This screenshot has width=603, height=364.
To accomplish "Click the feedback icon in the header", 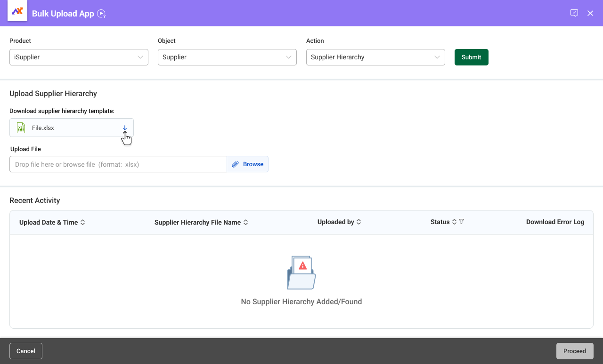I will tap(574, 13).
